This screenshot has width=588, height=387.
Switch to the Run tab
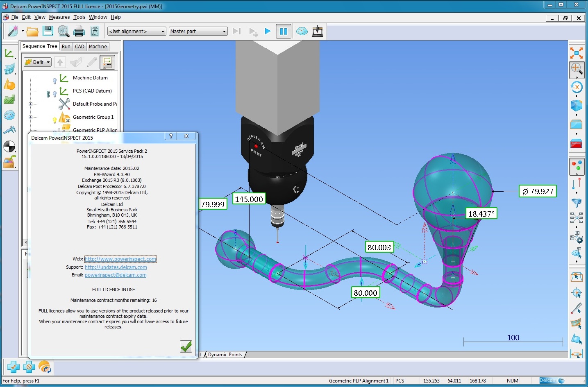[x=66, y=47]
